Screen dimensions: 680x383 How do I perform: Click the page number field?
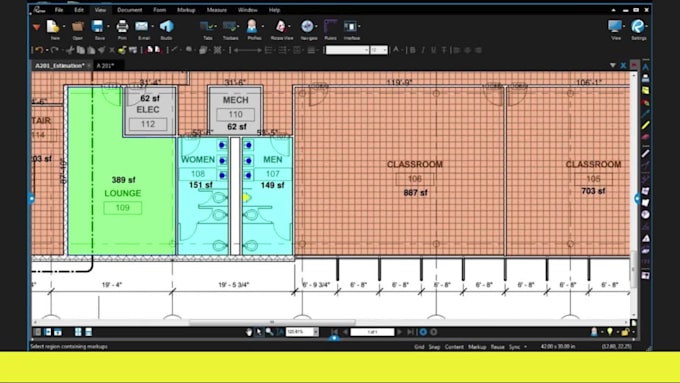372,332
